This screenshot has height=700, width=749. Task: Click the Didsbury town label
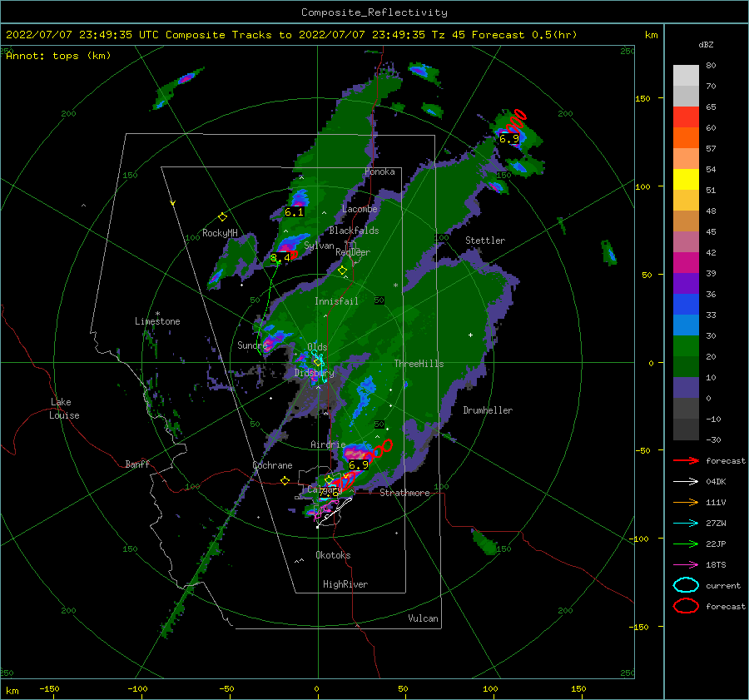[x=315, y=373]
